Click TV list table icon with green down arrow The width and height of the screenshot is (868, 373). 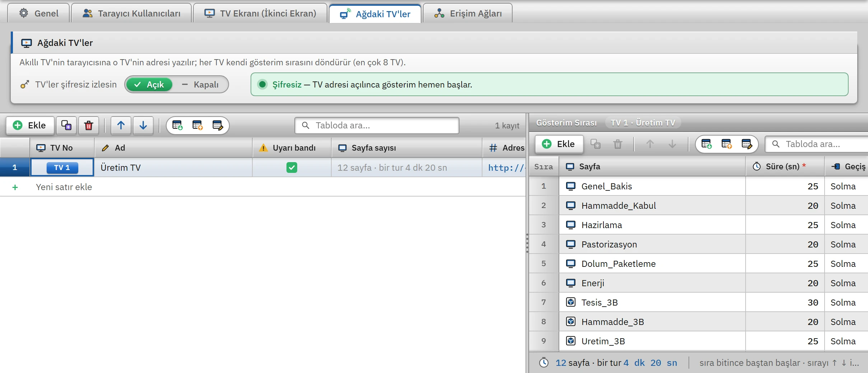(x=178, y=125)
